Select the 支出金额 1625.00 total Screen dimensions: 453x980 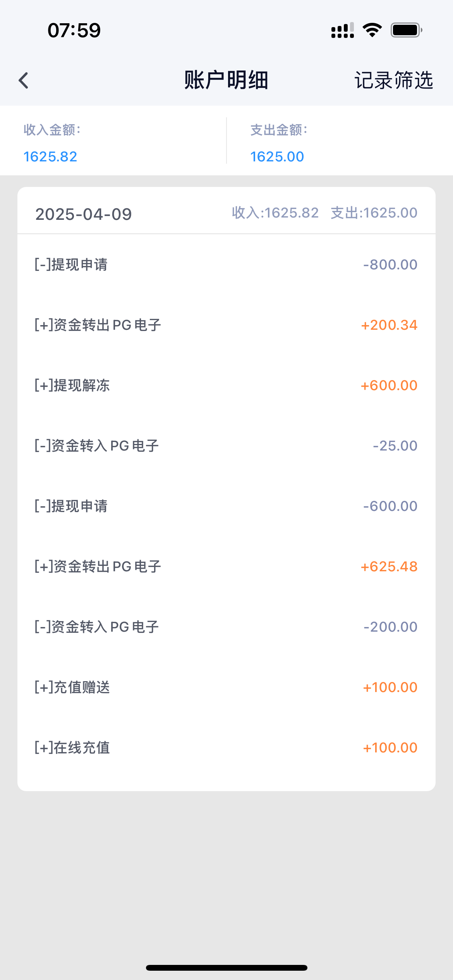point(277,156)
